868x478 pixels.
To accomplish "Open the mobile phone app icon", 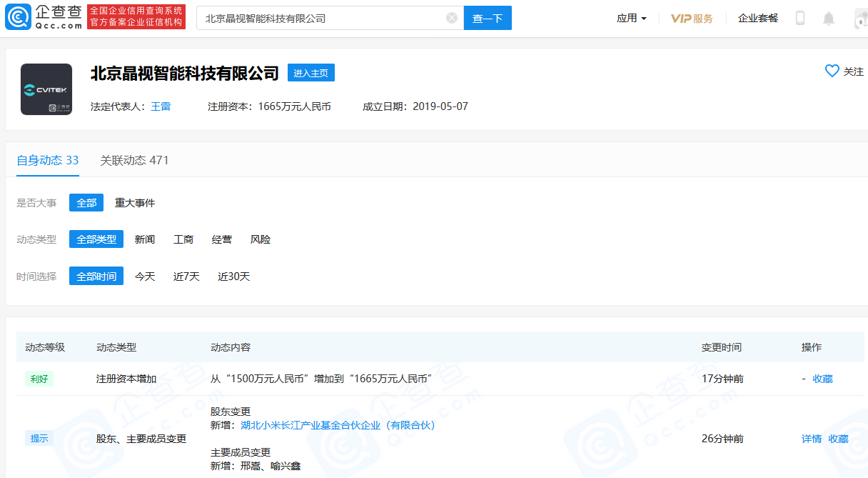I will (800, 18).
